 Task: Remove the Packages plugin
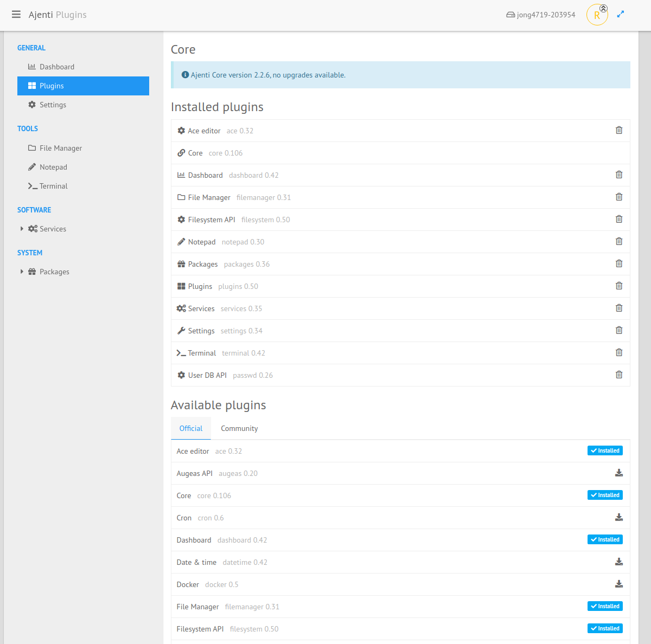tap(619, 263)
